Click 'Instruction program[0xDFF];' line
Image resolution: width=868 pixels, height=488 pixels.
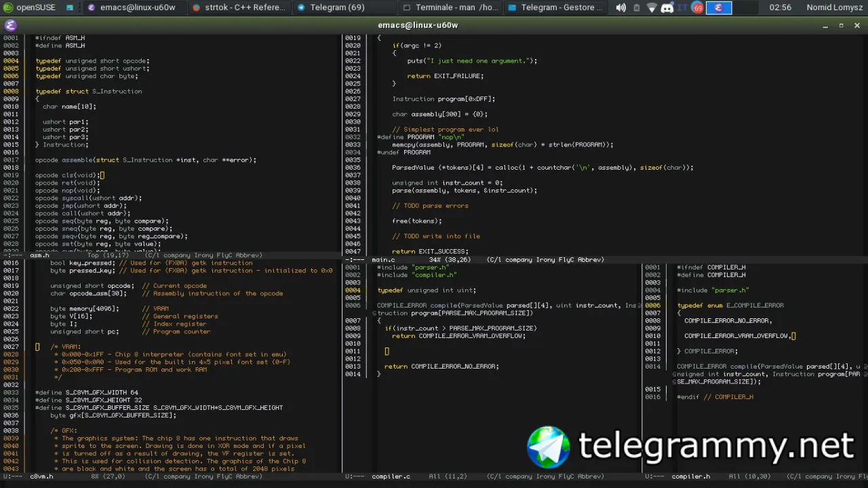(x=443, y=99)
